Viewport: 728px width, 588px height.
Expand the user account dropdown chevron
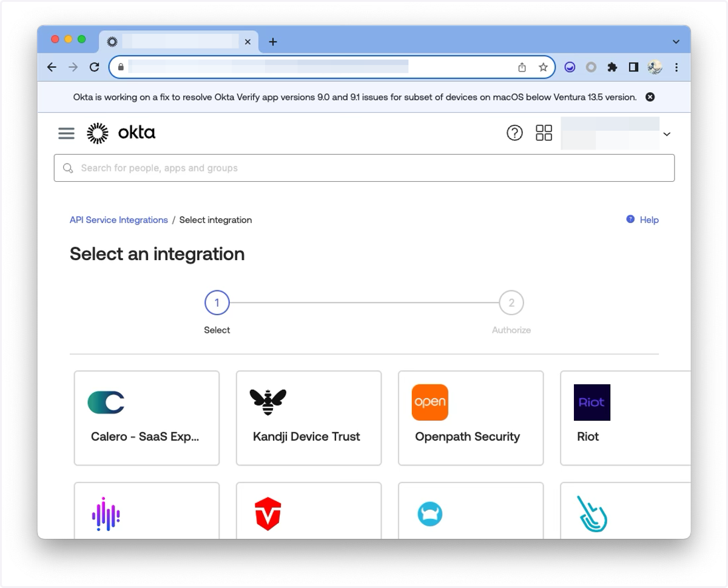click(667, 134)
